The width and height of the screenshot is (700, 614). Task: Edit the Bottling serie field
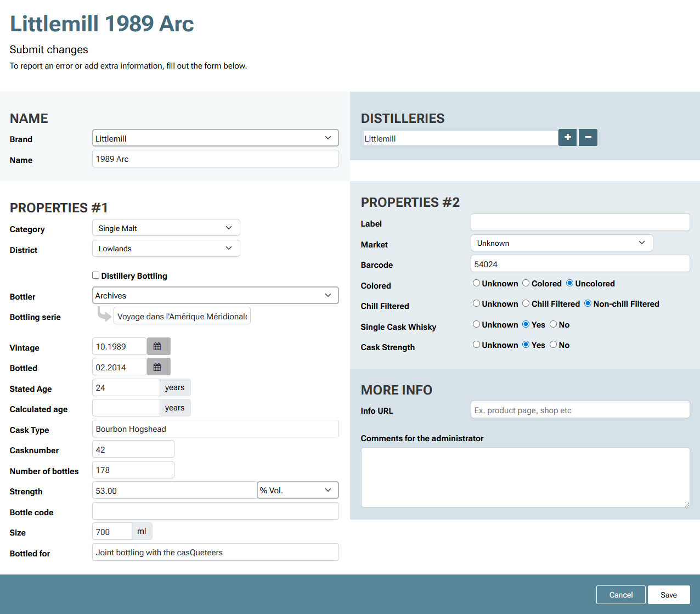coord(182,316)
